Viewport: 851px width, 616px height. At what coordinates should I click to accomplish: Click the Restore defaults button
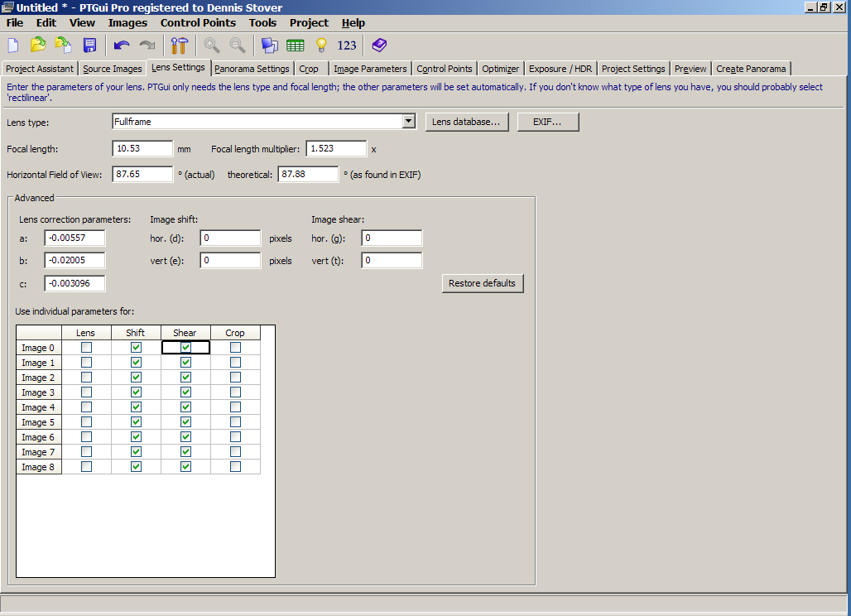[x=483, y=283]
